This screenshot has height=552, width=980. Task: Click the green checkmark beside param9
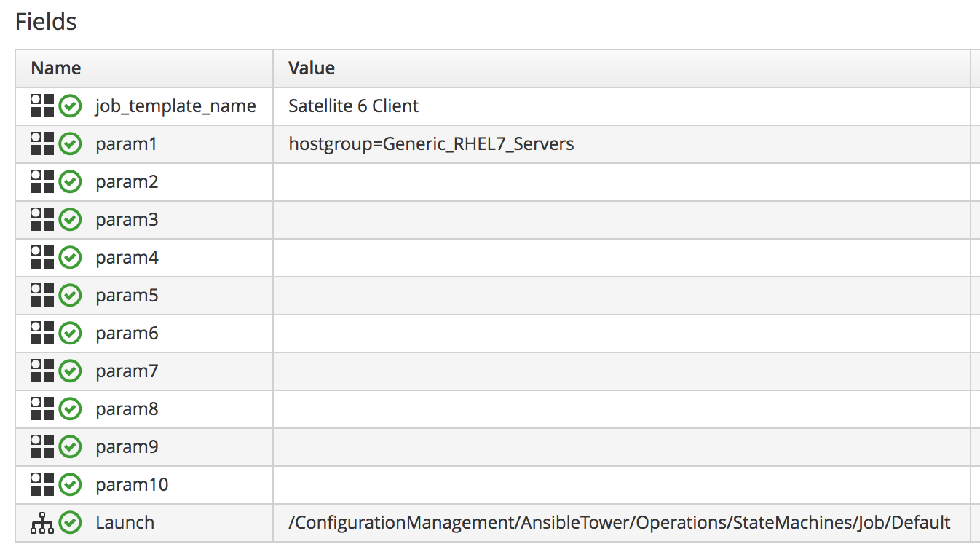click(70, 447)
